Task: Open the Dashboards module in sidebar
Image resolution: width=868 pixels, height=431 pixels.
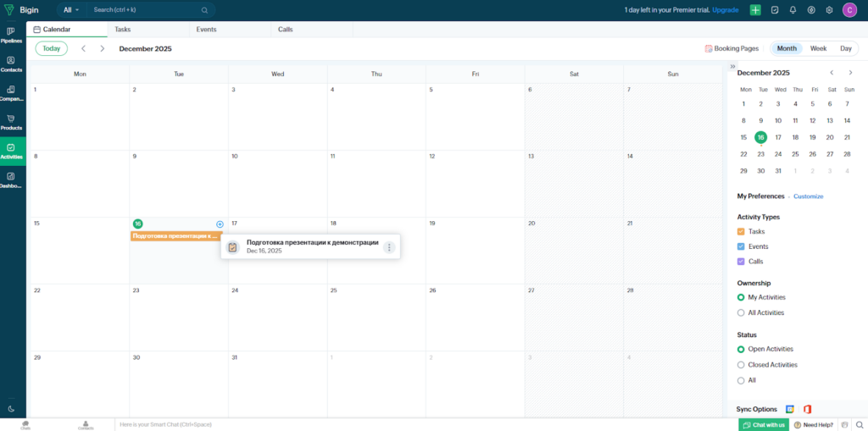Action: pos(11,180)
